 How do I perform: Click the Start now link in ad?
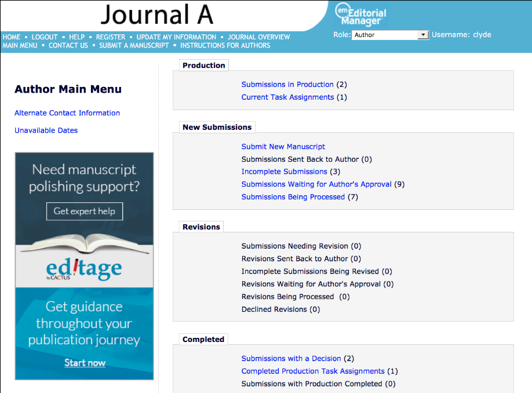click(85, 363)
